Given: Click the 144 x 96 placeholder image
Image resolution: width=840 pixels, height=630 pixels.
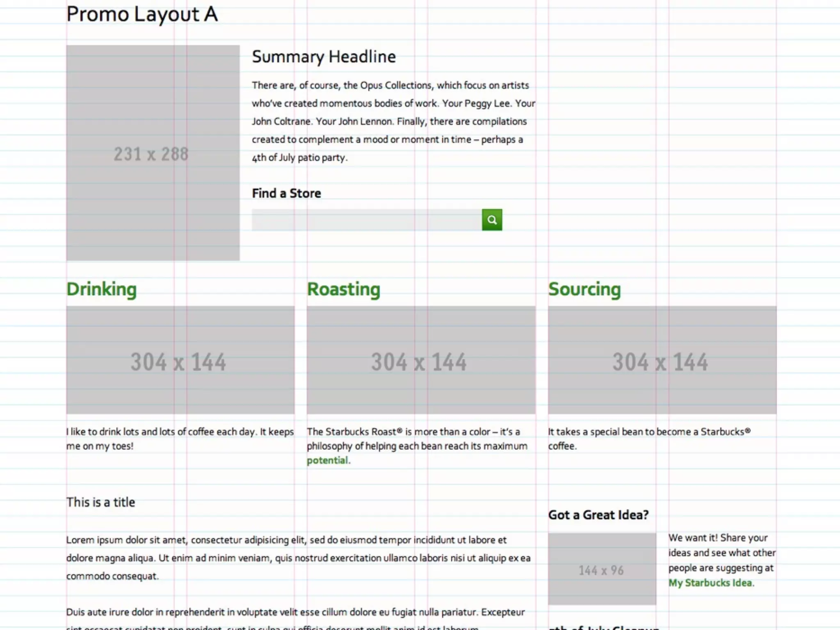Looking at the screenshot, I should pyautogui.click(x=602, y=569).
